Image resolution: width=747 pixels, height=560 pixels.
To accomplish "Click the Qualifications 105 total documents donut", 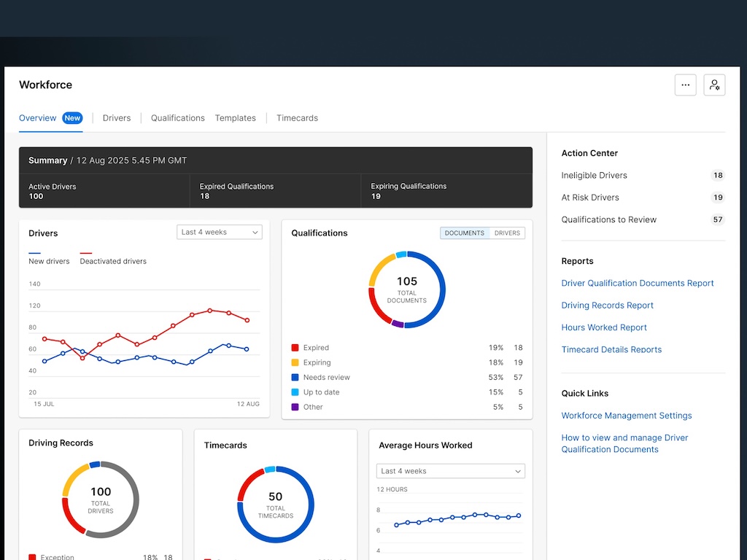I will tap(407, 289).
